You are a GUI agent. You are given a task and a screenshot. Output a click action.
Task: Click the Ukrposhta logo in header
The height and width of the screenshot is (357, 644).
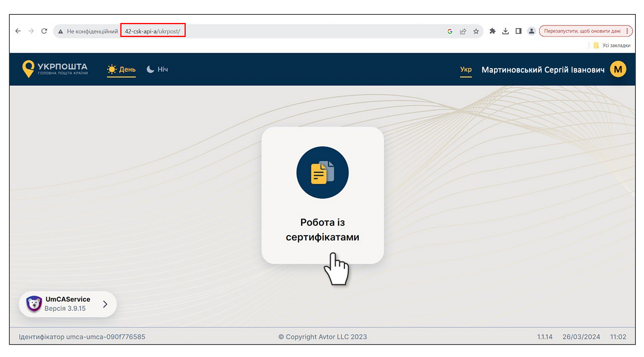tap(55, 69)
